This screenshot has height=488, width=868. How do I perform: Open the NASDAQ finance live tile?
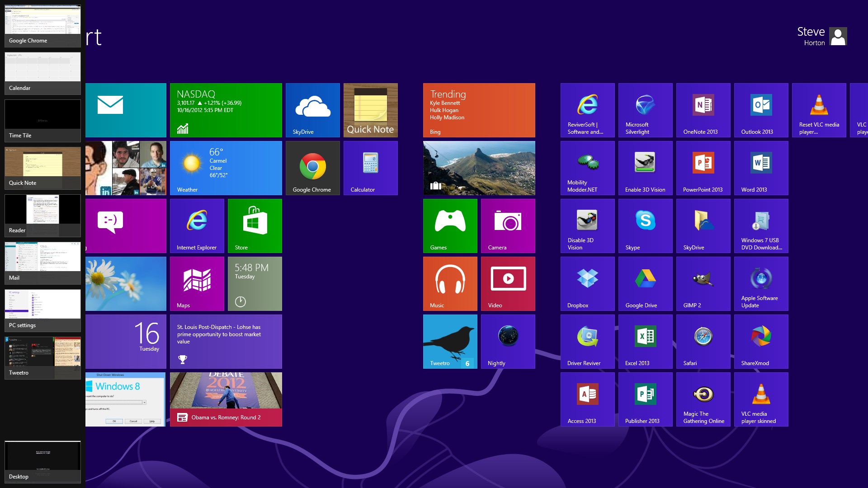[226, 110]
